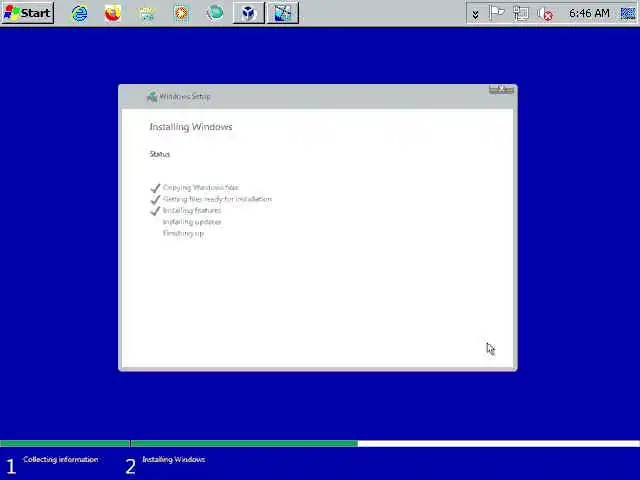Open the Start menu
Viewport: 640px width, 480px height.
tap(27, 13)
